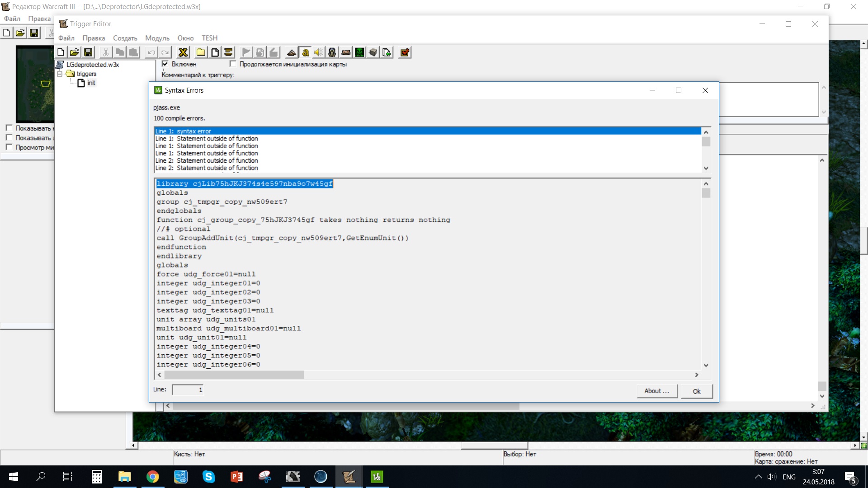Toggle first Показывать checkbox in left panel
The height and width of the screenshot is (488, 868).
9,128
